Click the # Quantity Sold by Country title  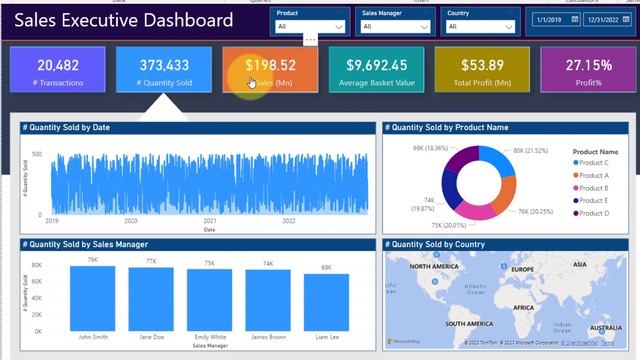click(x=435, y=244)
